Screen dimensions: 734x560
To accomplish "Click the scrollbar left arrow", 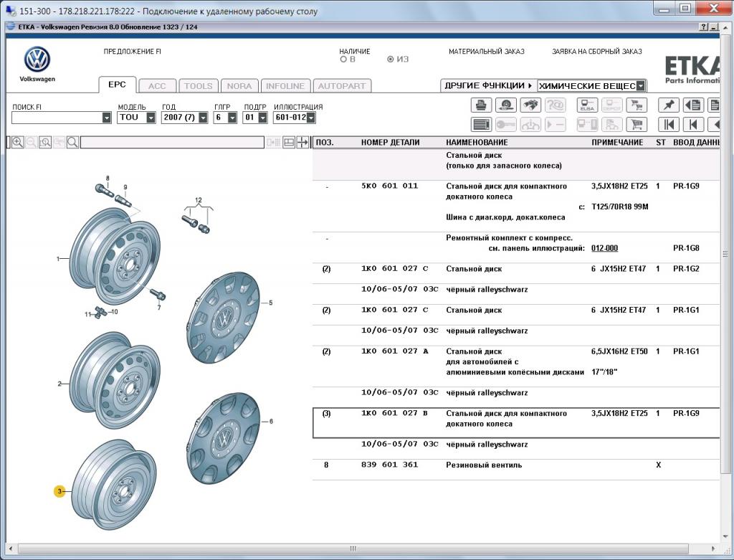I will click(10, 549).
